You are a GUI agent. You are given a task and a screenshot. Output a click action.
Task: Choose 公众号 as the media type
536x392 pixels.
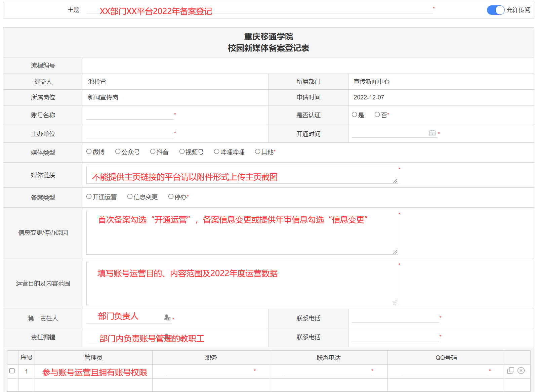pos(118,152)
